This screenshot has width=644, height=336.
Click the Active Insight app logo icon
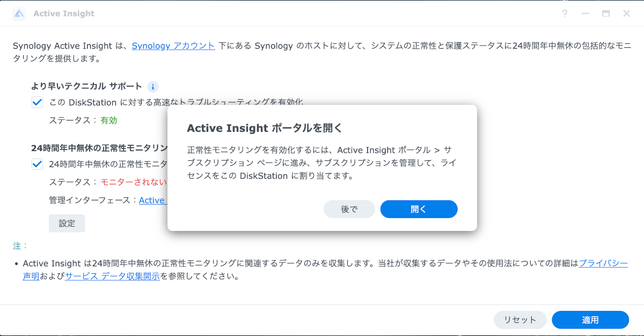point(19,13)
